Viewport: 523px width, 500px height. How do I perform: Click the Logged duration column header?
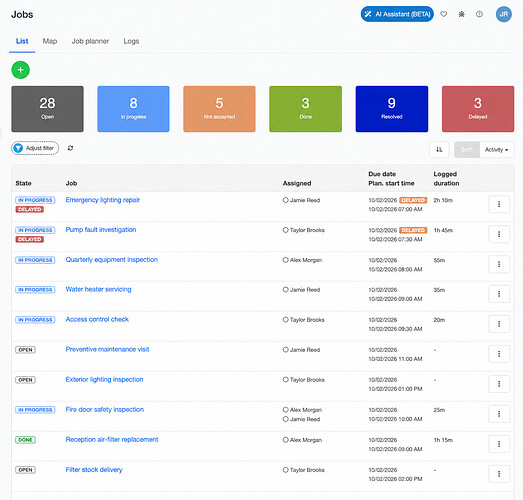click(x=446, y=178)
